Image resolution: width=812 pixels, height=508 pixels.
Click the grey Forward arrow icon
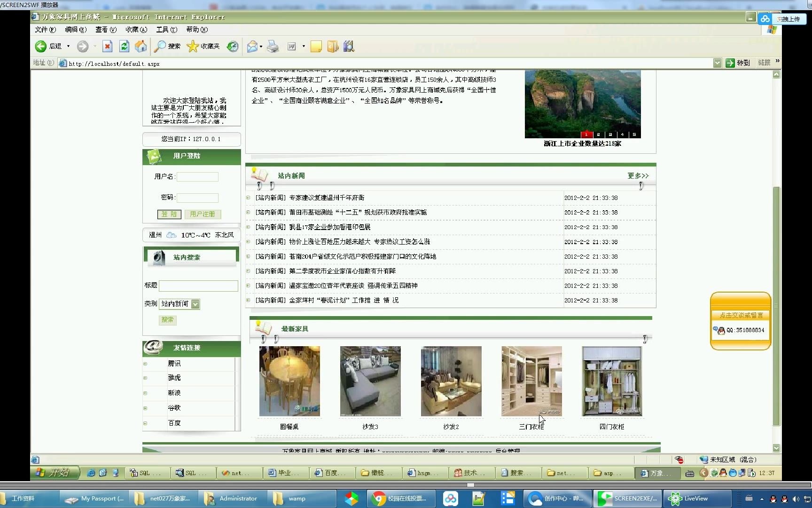coord(83,46)
